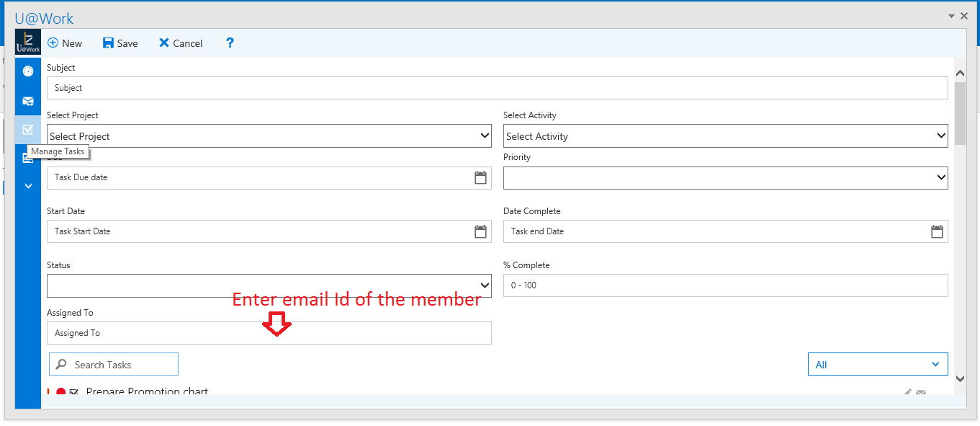
Task: Expand the Select Activity dropdown
Action: pos(725,136)
